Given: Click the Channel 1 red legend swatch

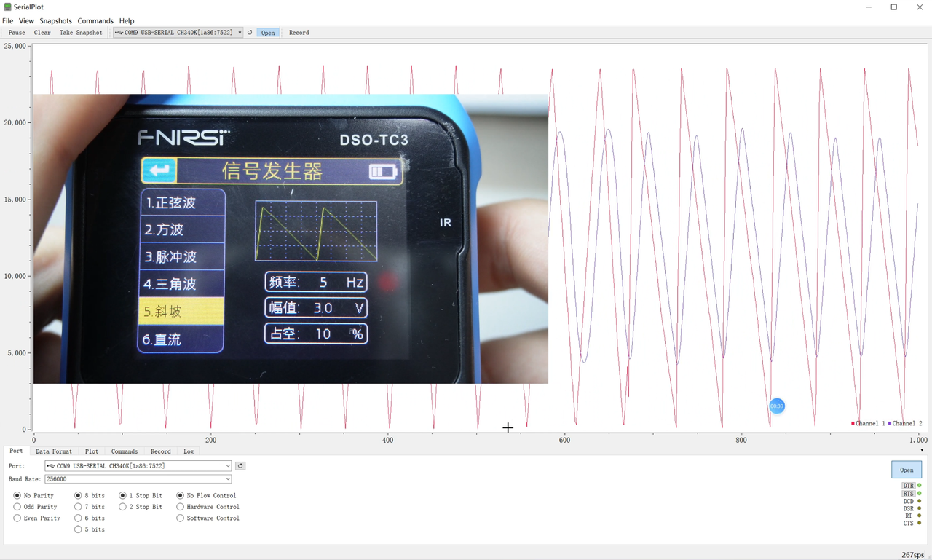Looking at the screenshot, I should [853, 423].
